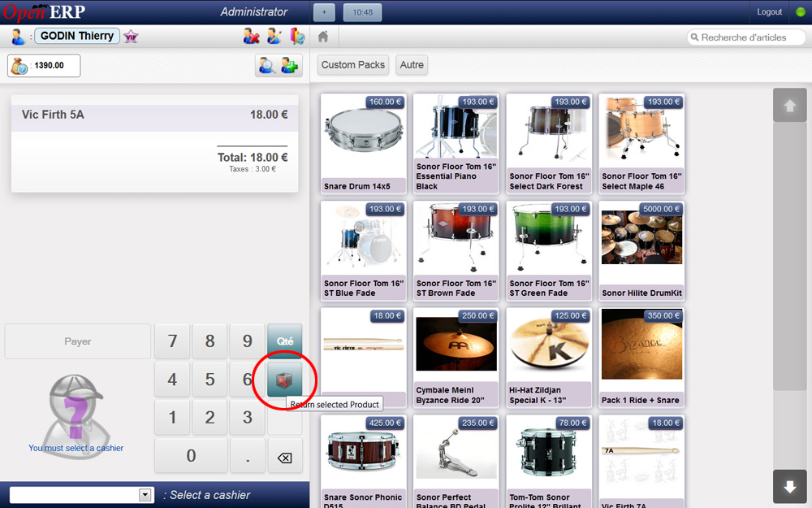Add the Cymbale Meinl Byzance Ride 20" product
Viewport: 812px width, 508px height.
click(456, 357)
